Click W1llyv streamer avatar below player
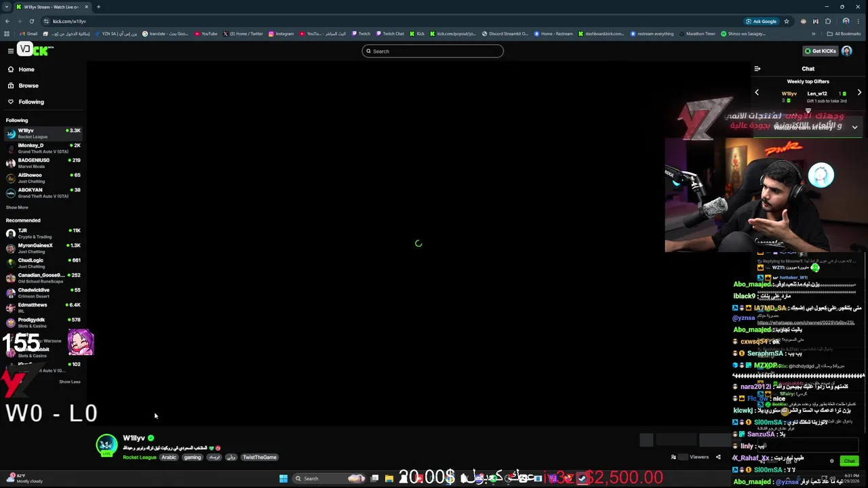This screenshot has height=488, width=868. 106,445
